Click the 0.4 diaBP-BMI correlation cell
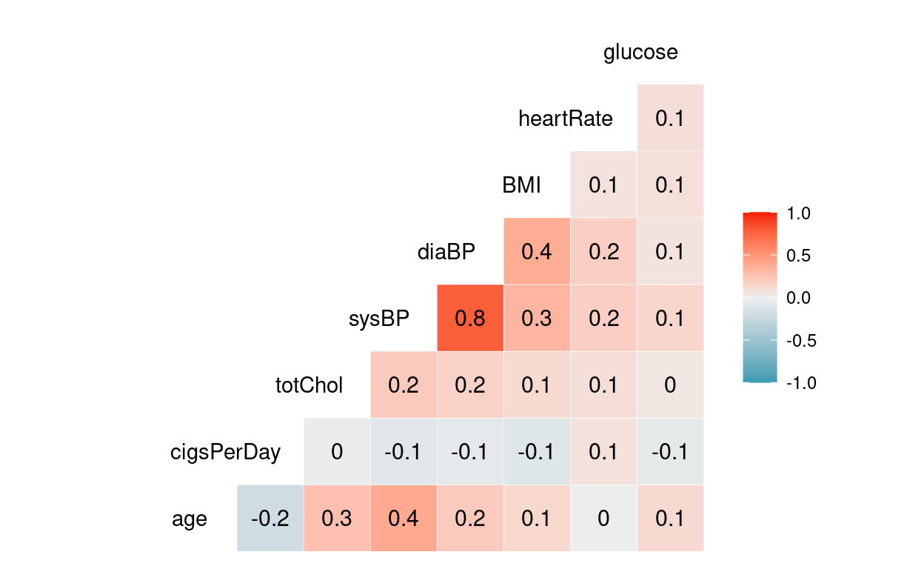Image resolution: width=924 pixels, height=569 pixels. click(x=537, y=252)
